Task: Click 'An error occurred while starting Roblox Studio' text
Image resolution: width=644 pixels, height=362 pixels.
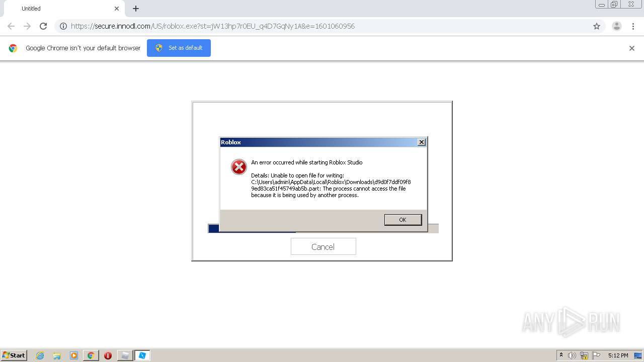Action: [307, 162]
